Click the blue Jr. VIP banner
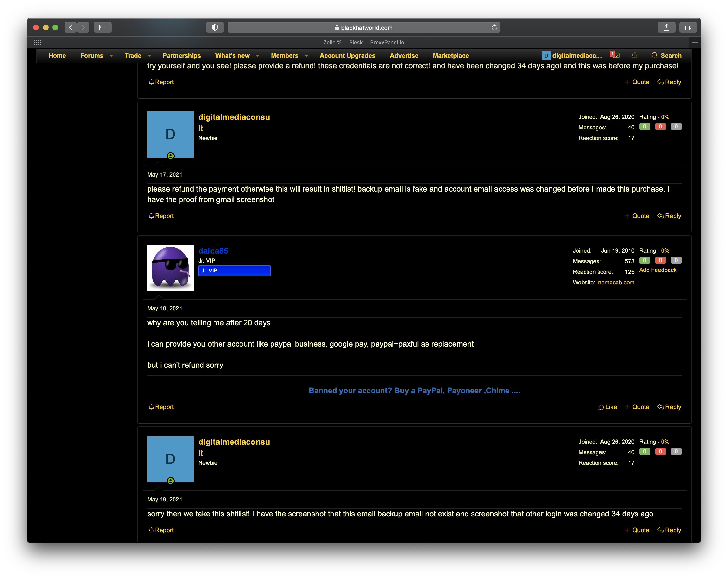 click(234, 271)
